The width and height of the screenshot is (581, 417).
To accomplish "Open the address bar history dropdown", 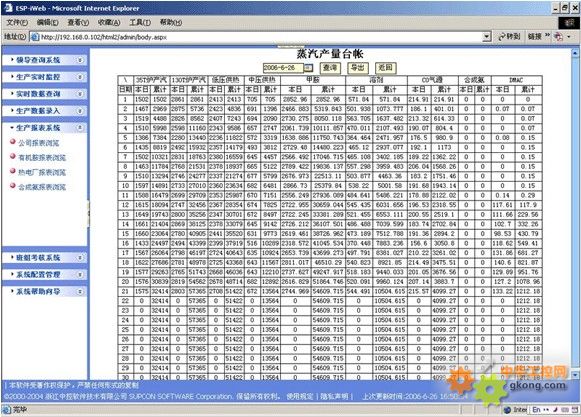I will (487, 37).
